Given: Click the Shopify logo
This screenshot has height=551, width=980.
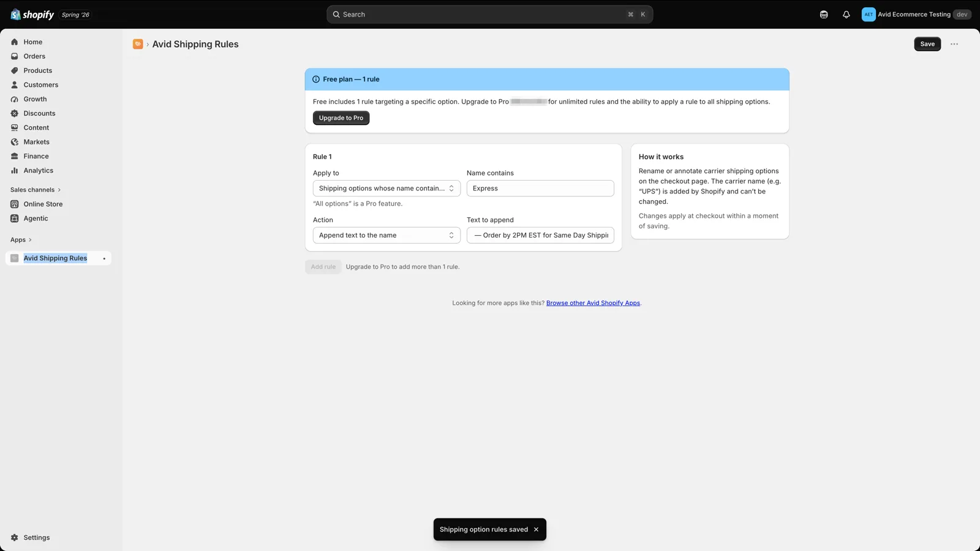Looking at the screenshot, I should (x=32, y=15).
